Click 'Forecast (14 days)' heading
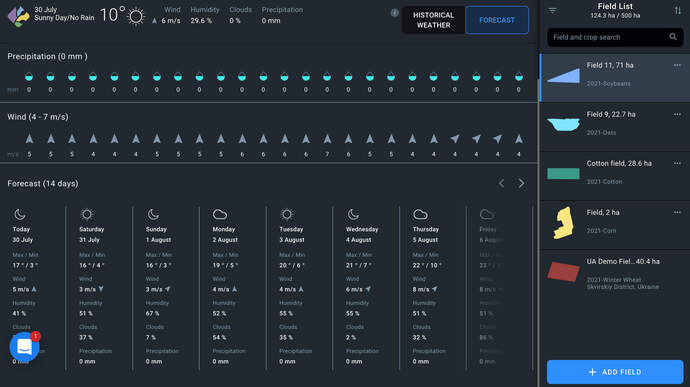Viewport: 690px width, 387px height. pyautogui.click(x=43, y=184)
